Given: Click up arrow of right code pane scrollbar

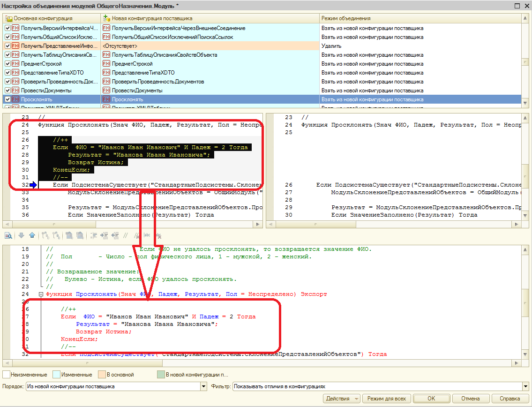Looking at the screenshot, I should click(525, 117).
